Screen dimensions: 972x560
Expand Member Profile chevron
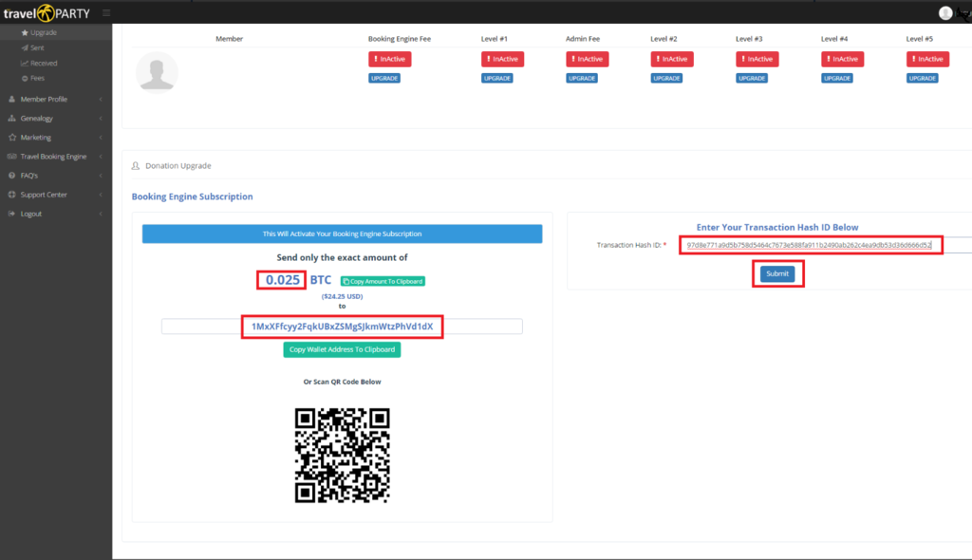coord(101,100)
